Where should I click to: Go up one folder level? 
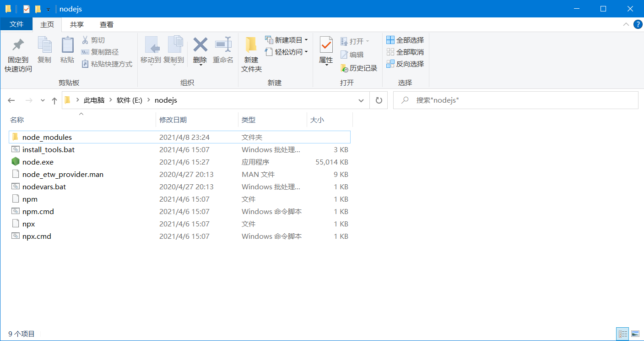[x=54, y=100]
